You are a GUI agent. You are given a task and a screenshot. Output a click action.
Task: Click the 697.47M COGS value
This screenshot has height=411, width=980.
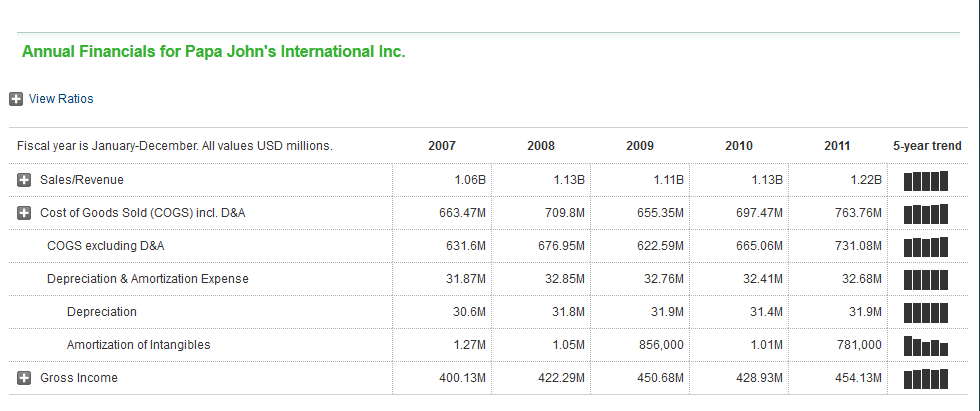tap(759, 213)
